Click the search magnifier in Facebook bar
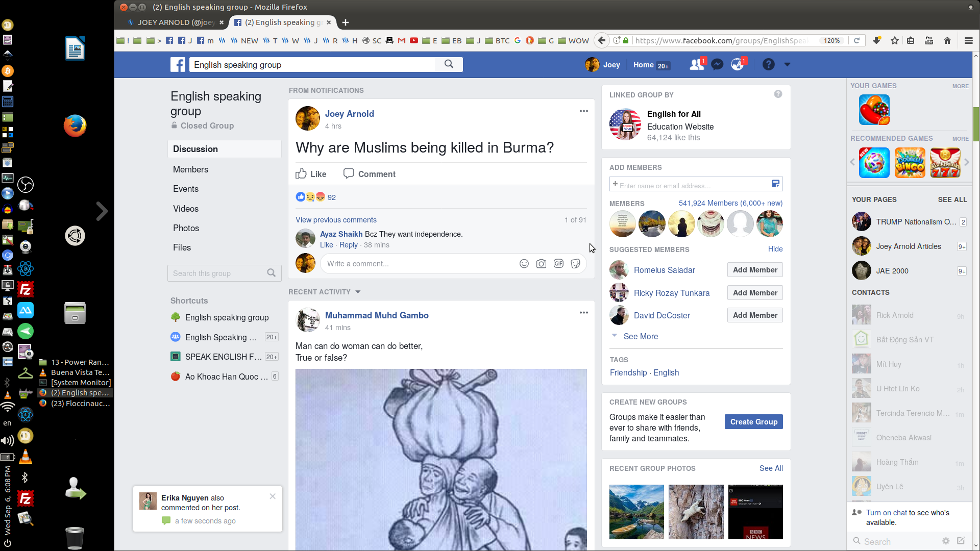Image resolution: width=980 pixels, height=551 pixels. pos(449,64)
